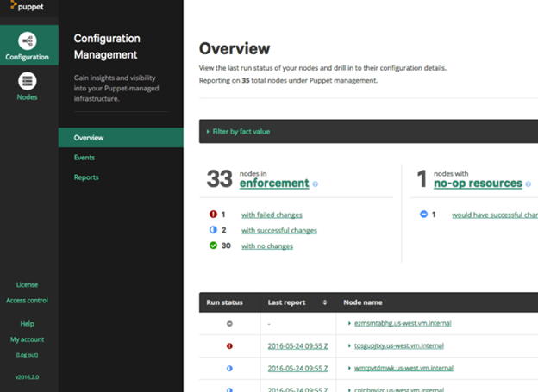Click the grey run status icon for ezmsmtabhg
Screen dimensions: 538x392
(229, 323)
